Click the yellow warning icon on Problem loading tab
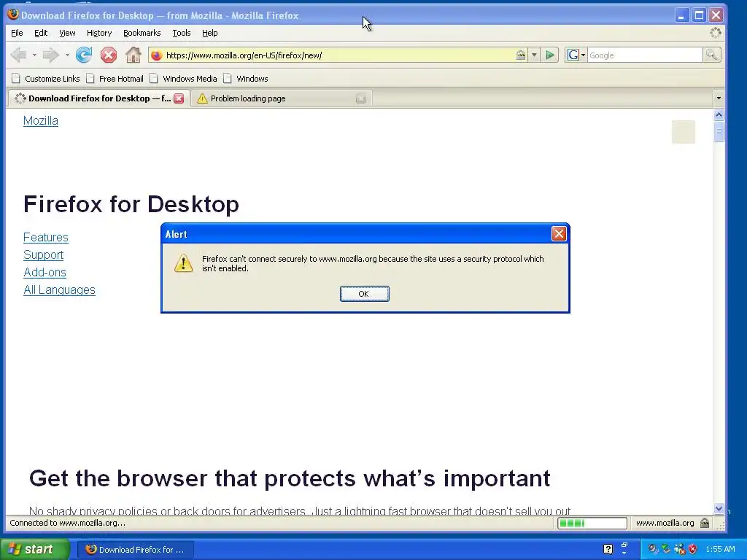The image size is (747, 560). [202, 98]
